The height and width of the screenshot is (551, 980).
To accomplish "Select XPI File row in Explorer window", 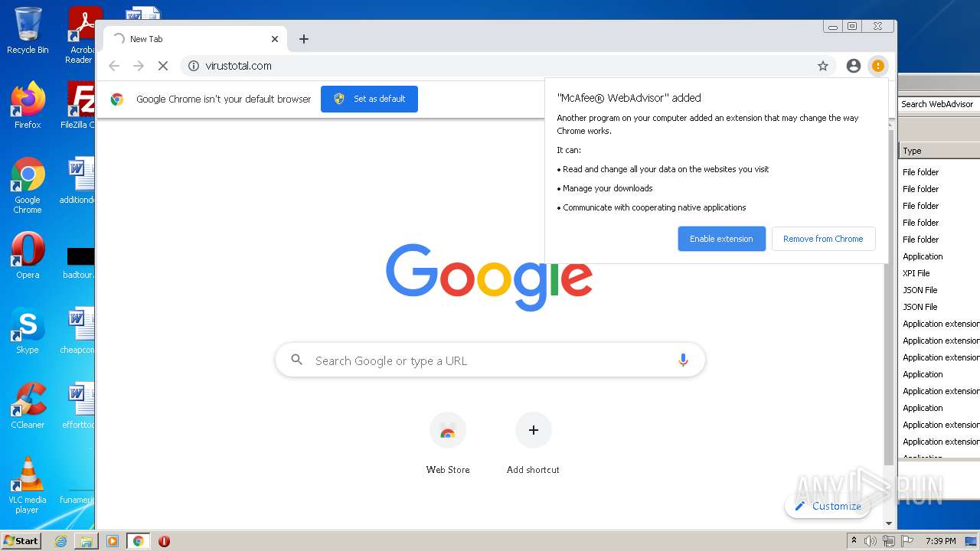I will (939, 273).
